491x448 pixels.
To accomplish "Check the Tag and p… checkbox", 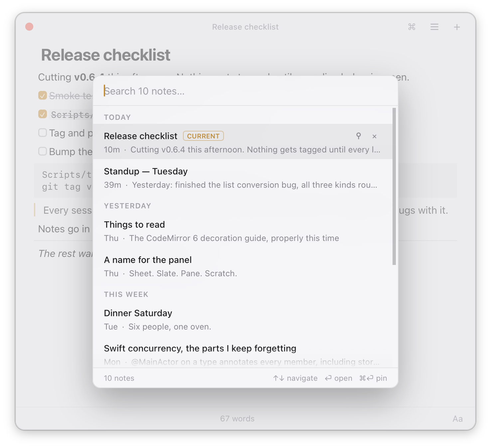I will [x=43, y=133].
